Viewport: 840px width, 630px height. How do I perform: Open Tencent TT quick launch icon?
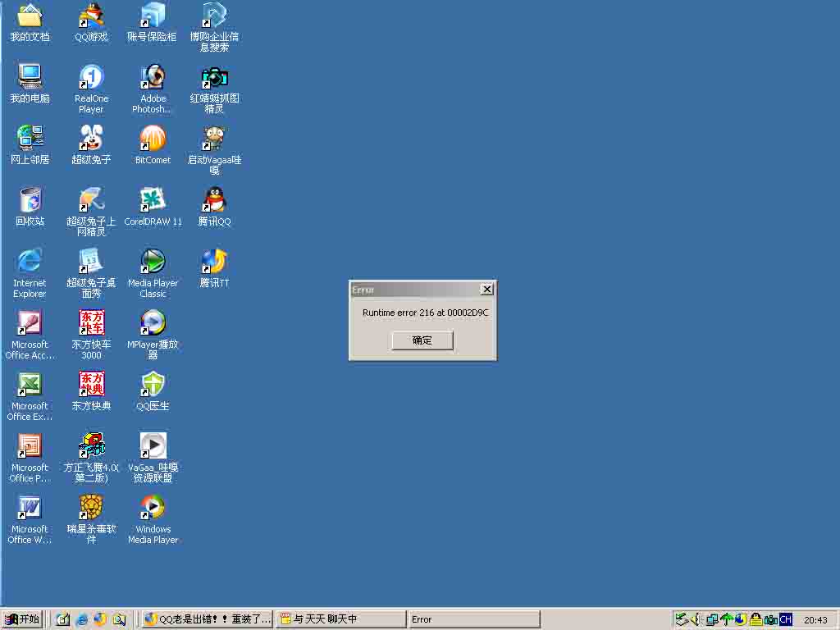pyautogui.click(x=100, y=619)
